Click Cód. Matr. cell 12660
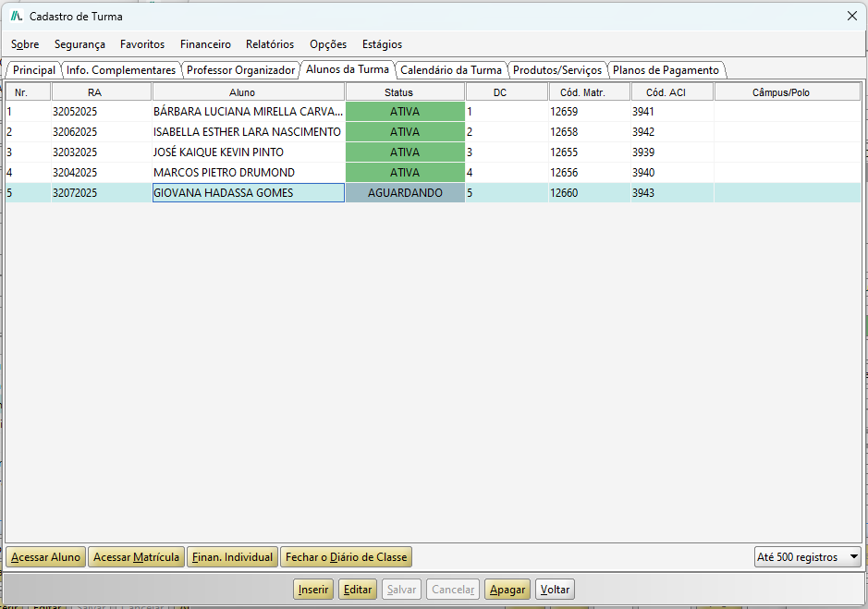The width and height of the screenshot is (868, 609). tap(590, 192)
